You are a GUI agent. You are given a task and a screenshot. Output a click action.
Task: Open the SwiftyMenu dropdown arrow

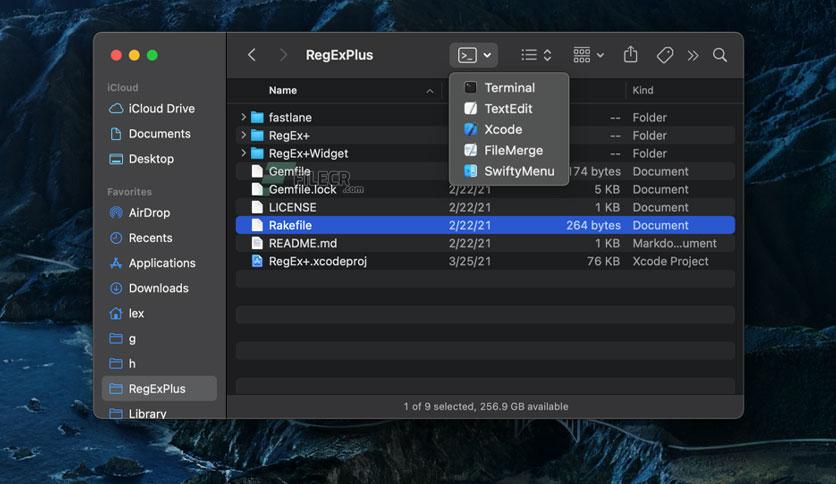[487, 55]
